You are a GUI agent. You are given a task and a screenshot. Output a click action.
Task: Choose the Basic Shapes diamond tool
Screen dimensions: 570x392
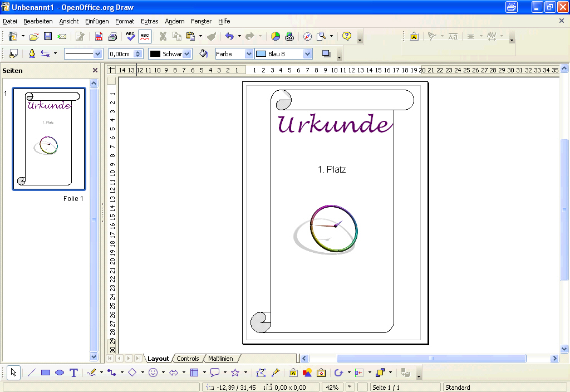click(x=132, y=373)
